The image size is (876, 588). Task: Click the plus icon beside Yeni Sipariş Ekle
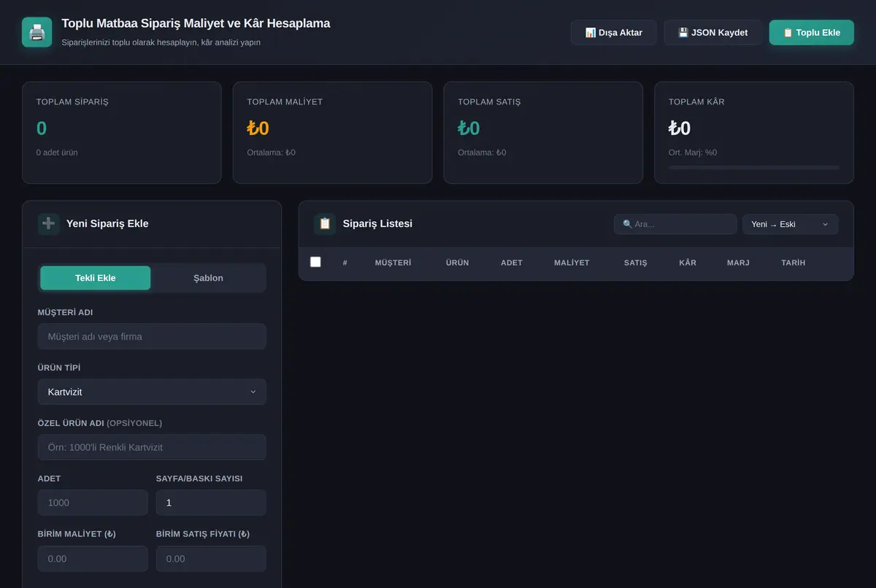(49, 224)
